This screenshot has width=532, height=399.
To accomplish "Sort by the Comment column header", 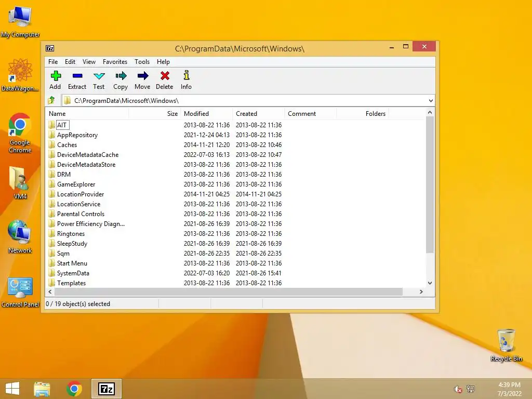I will click(311, 114).
